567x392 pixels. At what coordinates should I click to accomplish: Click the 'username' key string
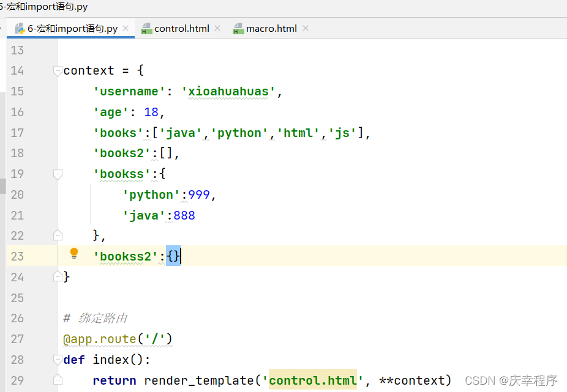(x=129, y=91)
